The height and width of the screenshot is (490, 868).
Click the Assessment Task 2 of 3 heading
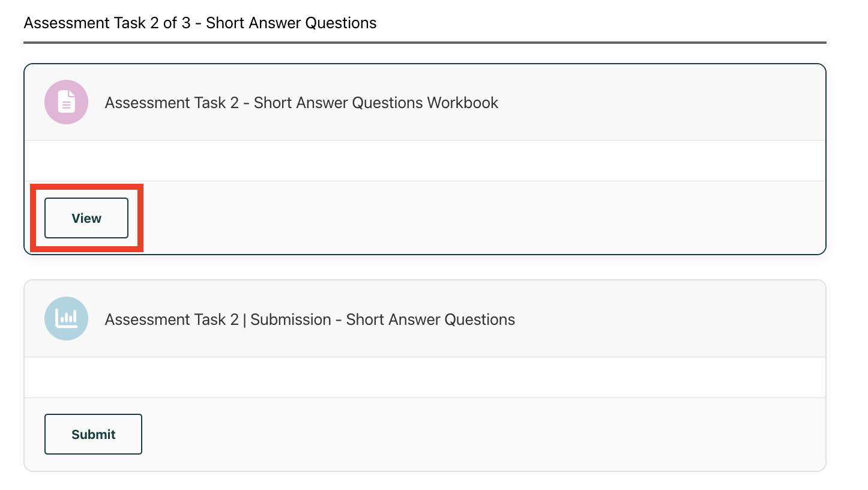point(200,23)
